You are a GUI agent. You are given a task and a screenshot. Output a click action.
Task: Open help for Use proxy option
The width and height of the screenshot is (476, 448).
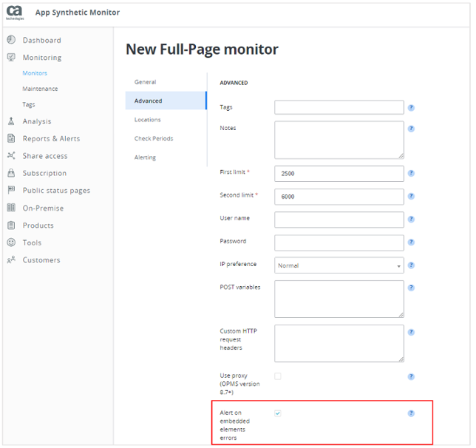tap(411, 377)
